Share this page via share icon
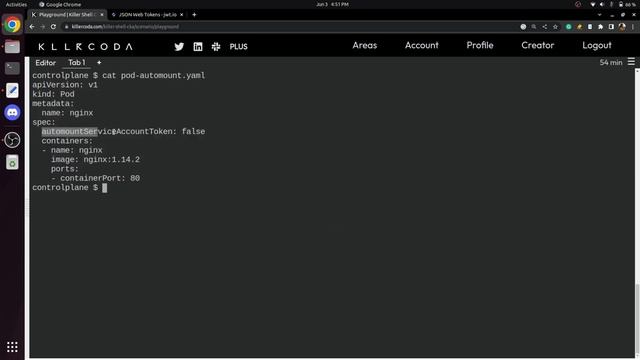Screen dimensions: 640x360 tap(544, 27)
